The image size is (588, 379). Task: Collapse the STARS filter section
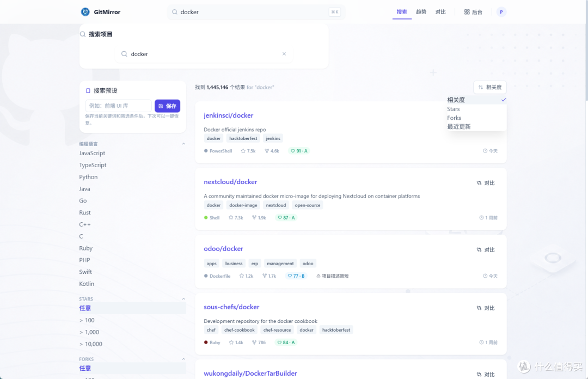pos(183,299)
